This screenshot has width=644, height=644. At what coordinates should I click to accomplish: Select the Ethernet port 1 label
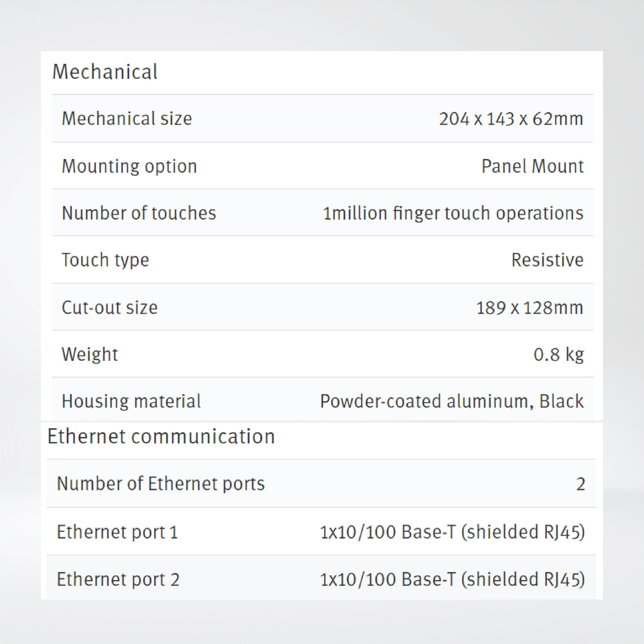click(x=117, y=532)
